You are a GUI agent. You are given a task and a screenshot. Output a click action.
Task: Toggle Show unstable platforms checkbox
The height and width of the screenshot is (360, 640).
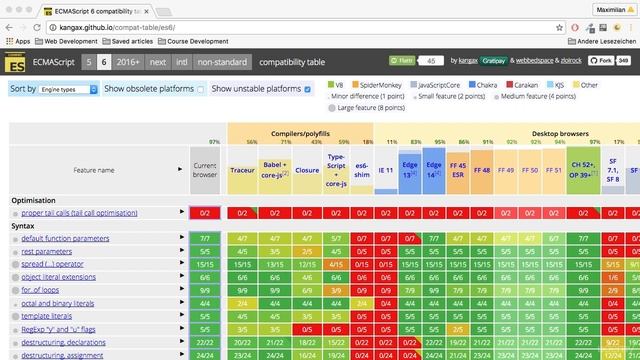tap(307, 89)
